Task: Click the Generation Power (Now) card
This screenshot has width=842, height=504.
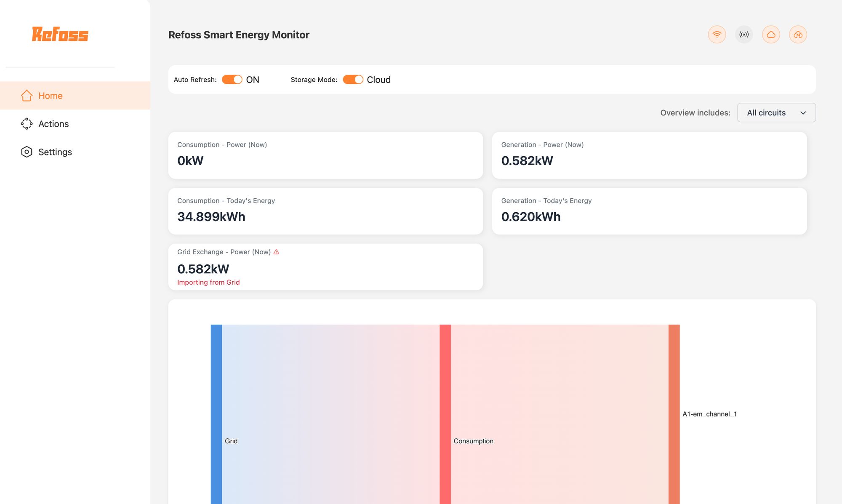Action: (x=649, y=155)
